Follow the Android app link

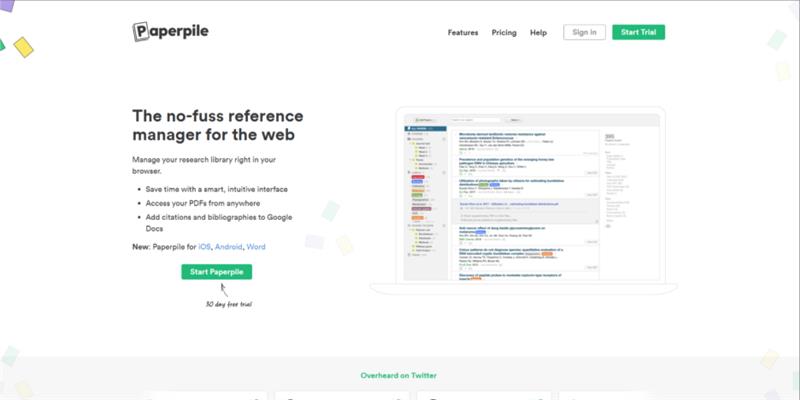point(227,246)
